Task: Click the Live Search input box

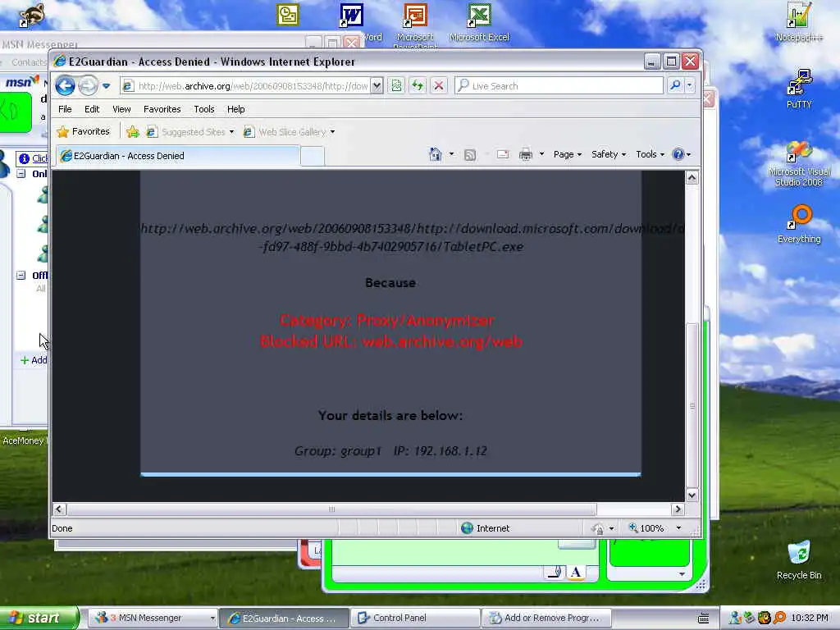Action: 559,85
